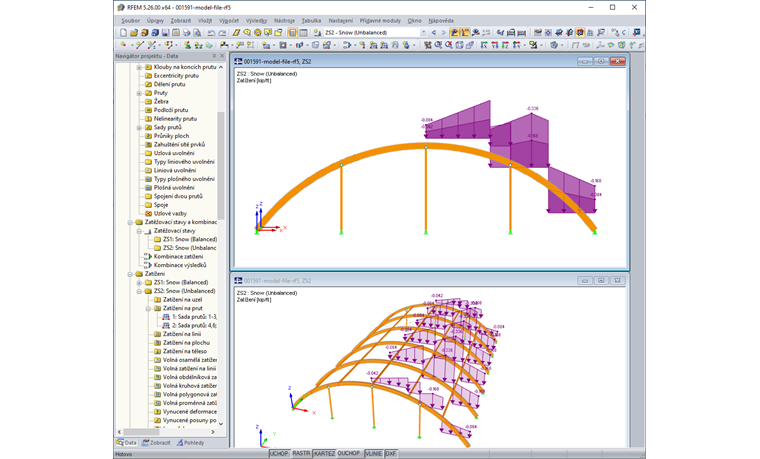
Task: Collapse the Zatížení na prut node
Action: pos(148,308)
